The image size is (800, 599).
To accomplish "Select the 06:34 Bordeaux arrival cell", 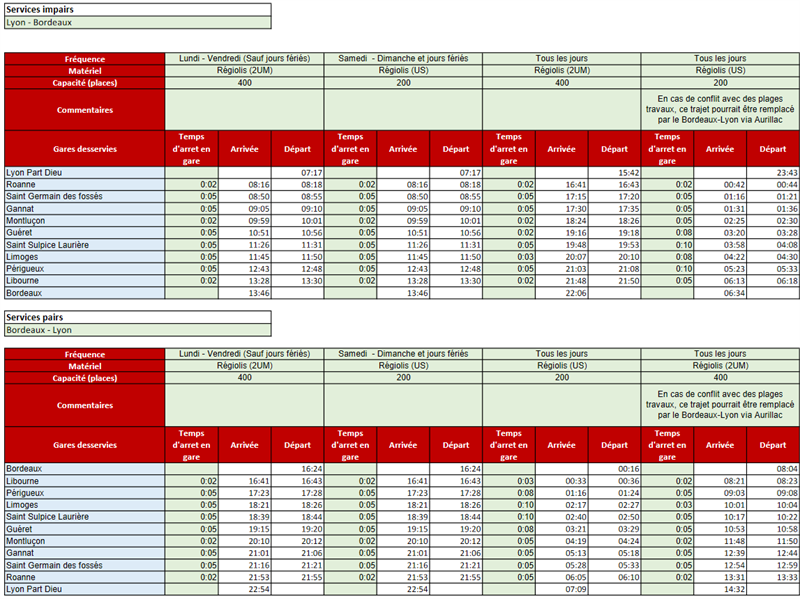I will tap(720, 294).
